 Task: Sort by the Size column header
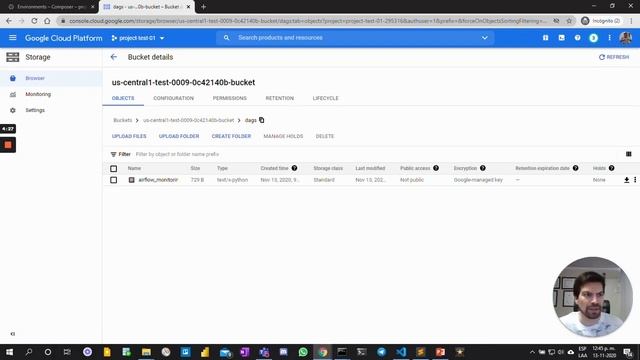click(195, 168)
